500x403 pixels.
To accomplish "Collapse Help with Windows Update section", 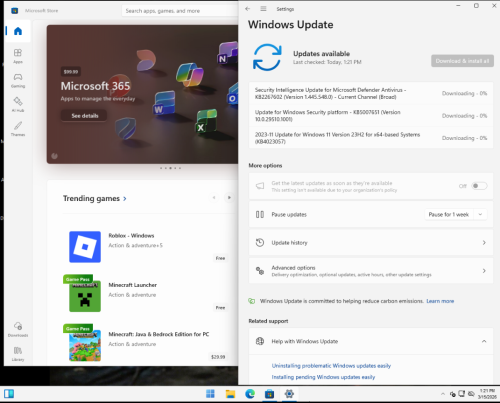I will click(x=484, y=341).
